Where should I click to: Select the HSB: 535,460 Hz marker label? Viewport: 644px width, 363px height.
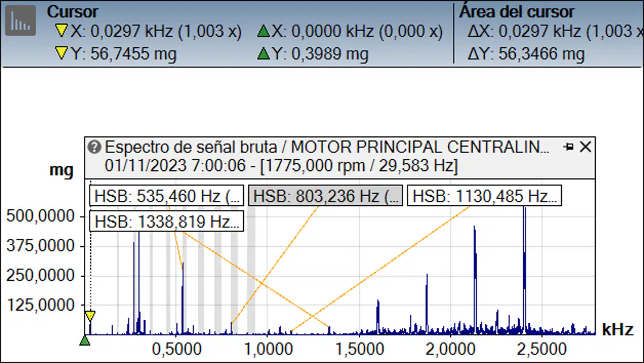click(x=166, y=196)
